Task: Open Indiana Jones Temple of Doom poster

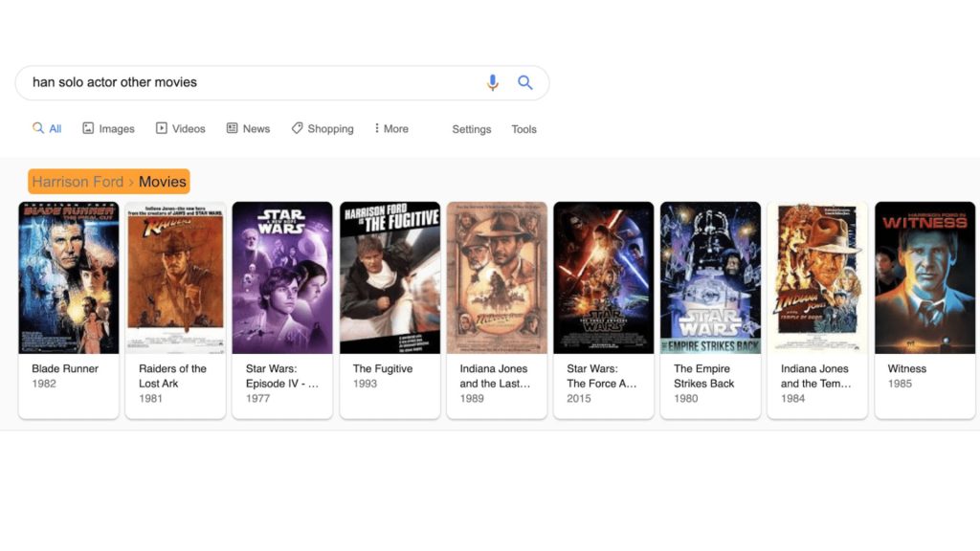Action: click(817, 277)
